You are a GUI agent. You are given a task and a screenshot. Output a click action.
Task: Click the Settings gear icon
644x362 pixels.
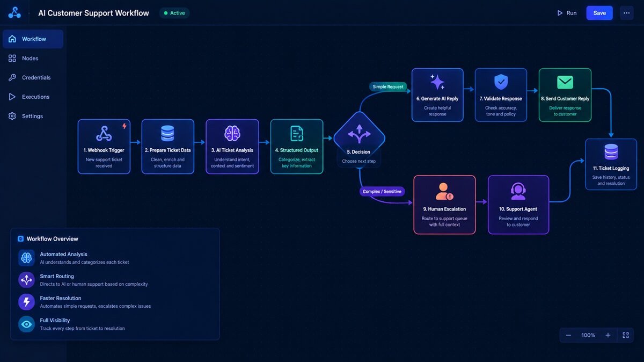point(12,116)
